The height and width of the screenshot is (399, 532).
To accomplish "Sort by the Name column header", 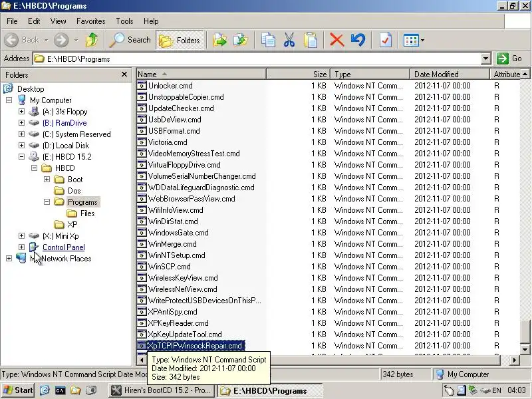I will (x=201, y=74).
